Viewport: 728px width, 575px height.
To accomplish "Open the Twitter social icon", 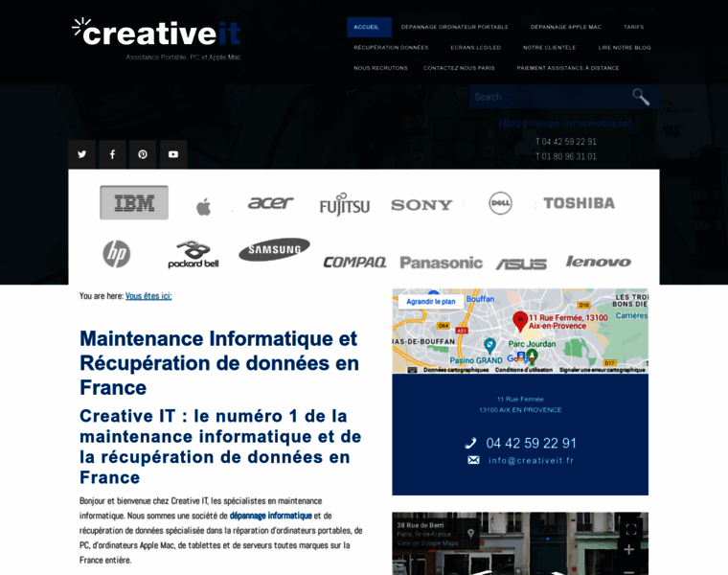I will pos(81,154).
